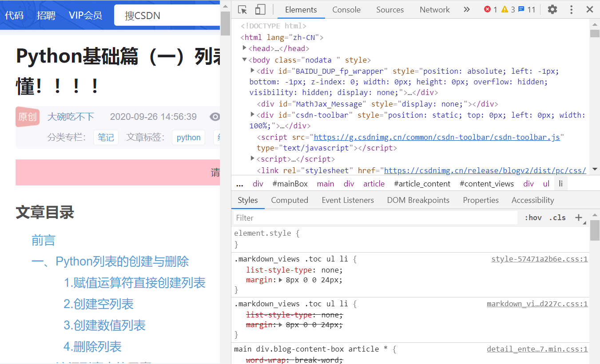Open the 代码 navigation link

tap(14, 16)
